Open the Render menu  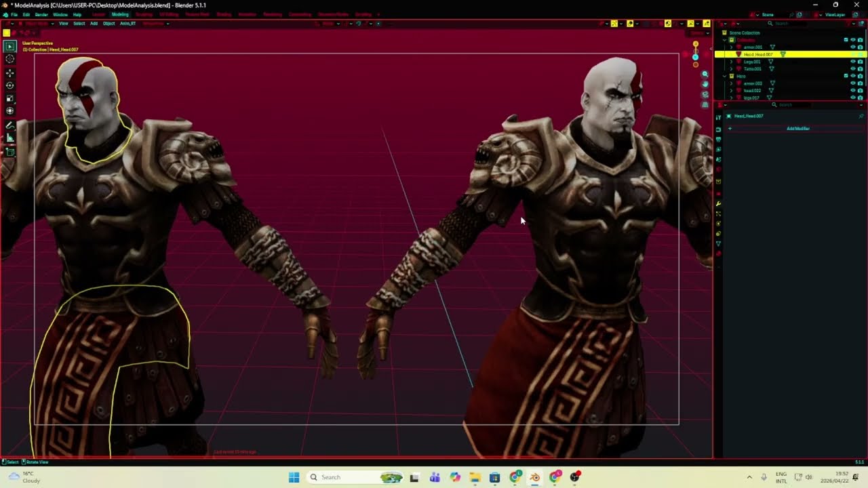point(41,14)
